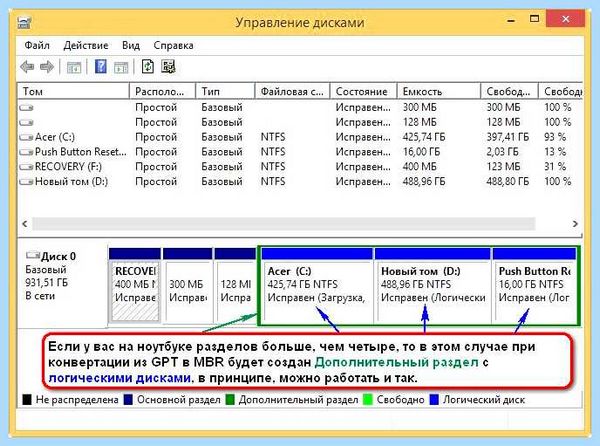Select the Новый том (D:) row name
The height and width of the screenshot is (446, 600).
[71, 181]
